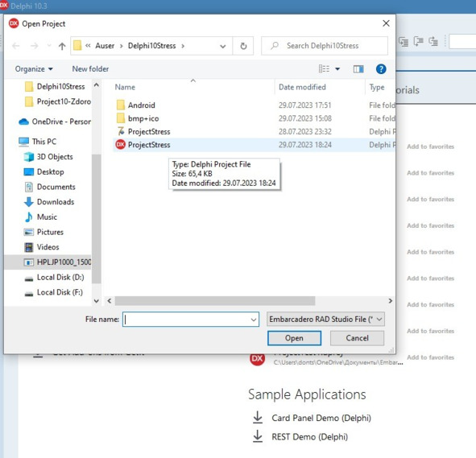Toggle the preview pane icon
The height and width of the screenshot is (458, 476).
(358, 69)
